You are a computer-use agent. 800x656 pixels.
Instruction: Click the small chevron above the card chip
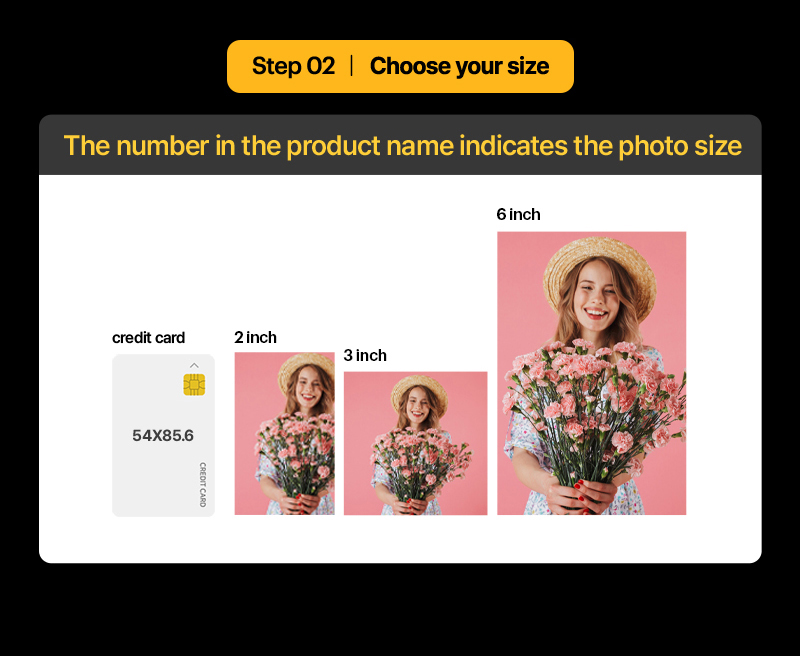click(x=194, y=365)
